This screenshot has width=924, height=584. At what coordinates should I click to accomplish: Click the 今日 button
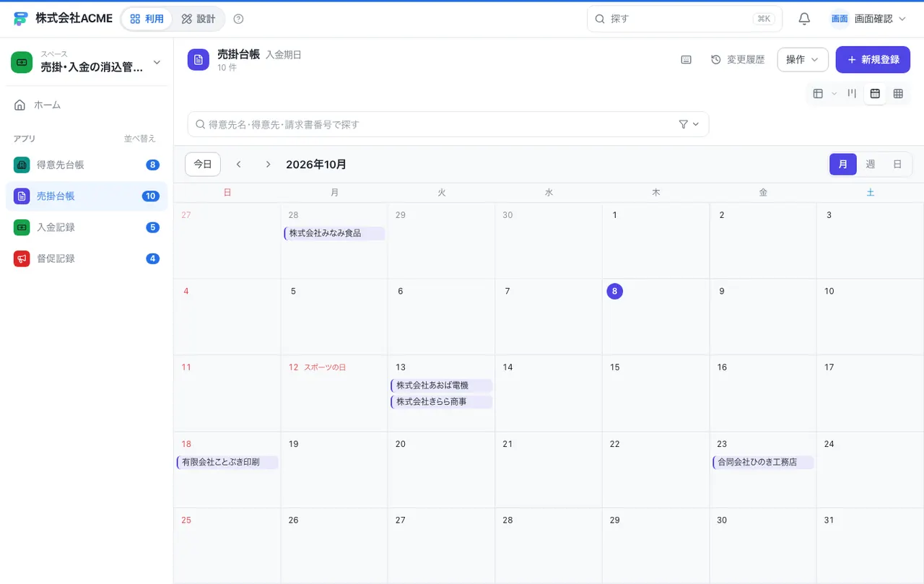(203, 165)
